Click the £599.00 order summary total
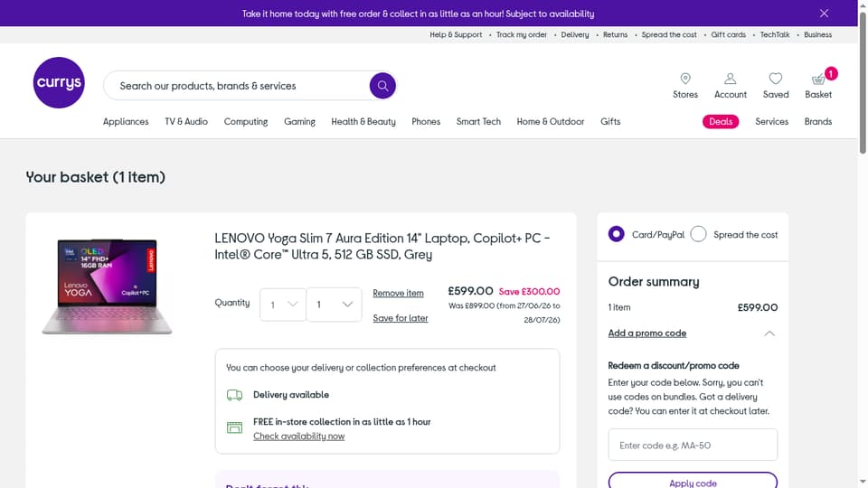The width and height of the screenshot is (868, 488). (x=758, y=307)
